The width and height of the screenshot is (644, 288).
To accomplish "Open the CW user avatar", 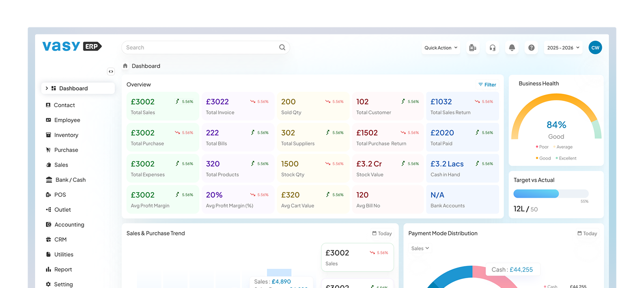I will point(595,48).
